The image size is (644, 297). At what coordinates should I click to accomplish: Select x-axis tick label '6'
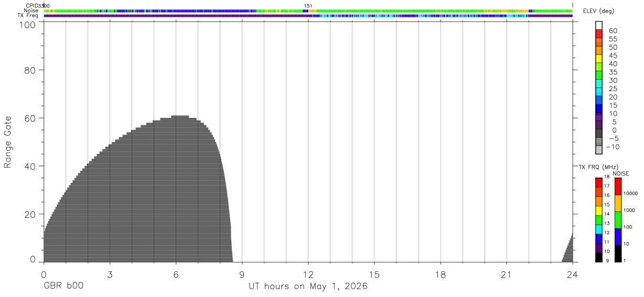[x=176, y=274]
